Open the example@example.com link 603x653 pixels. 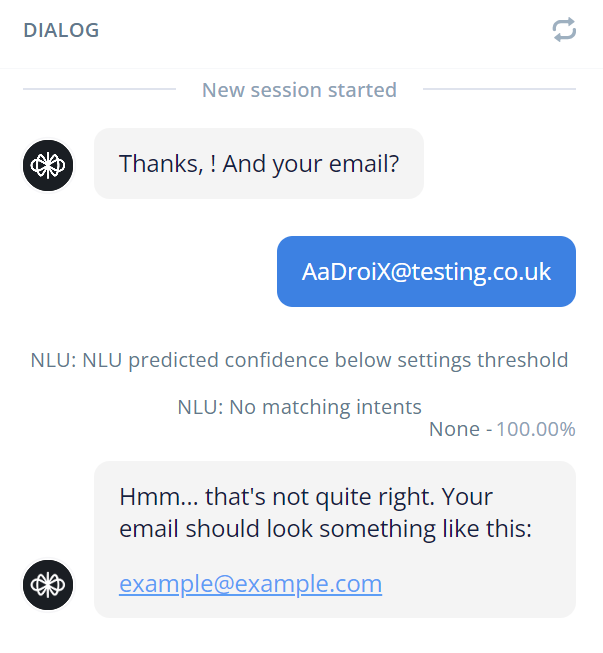click(x=250, y=583)
